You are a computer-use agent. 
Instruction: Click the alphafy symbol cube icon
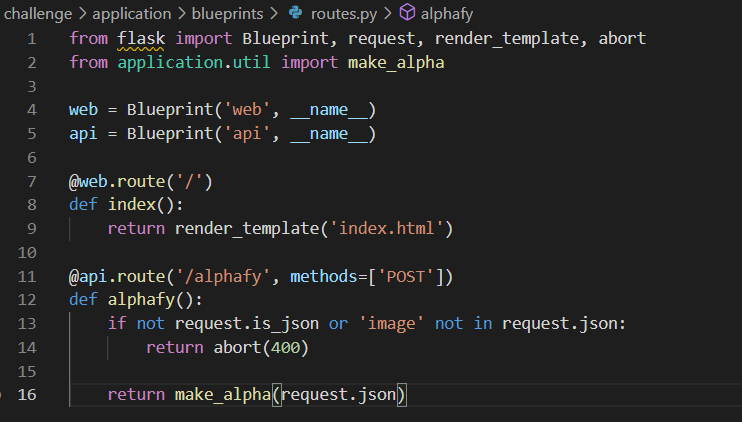tap(407, 13)
